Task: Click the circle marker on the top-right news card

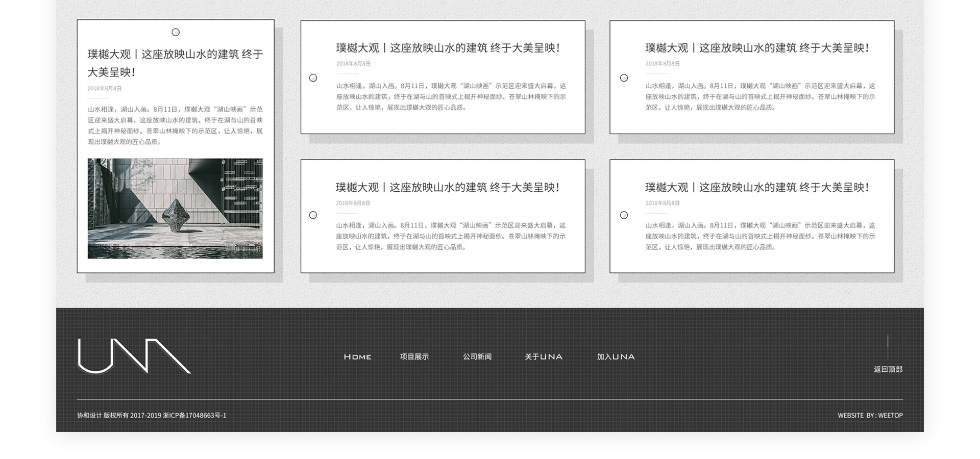Action: (x=624, y=78)
